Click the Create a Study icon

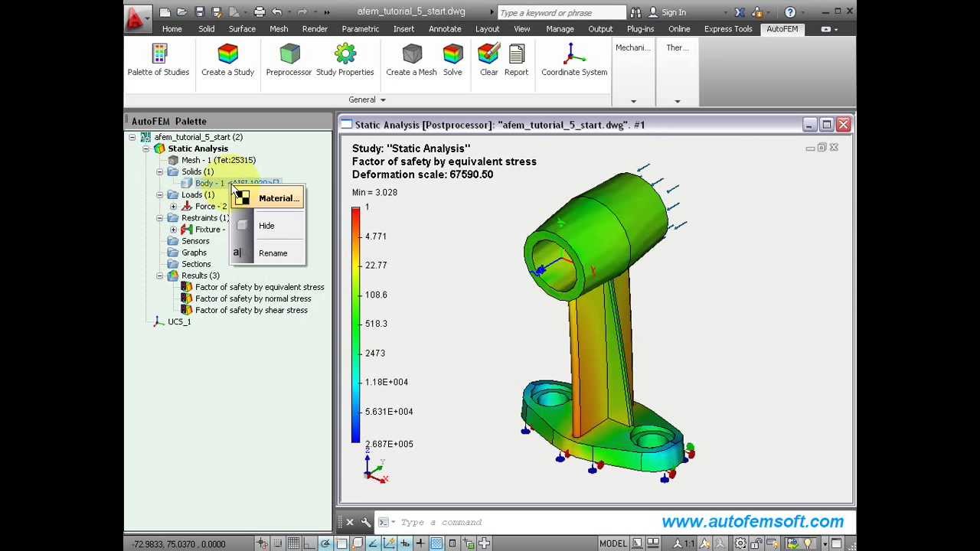pos(227,54)
